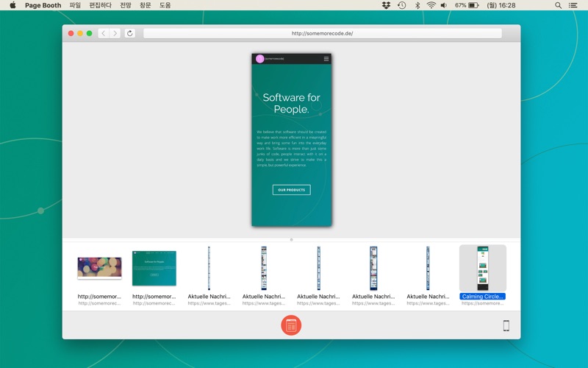Go back to previous page
Viewport: 588px width, 368px height.
(x=104, y=33)
